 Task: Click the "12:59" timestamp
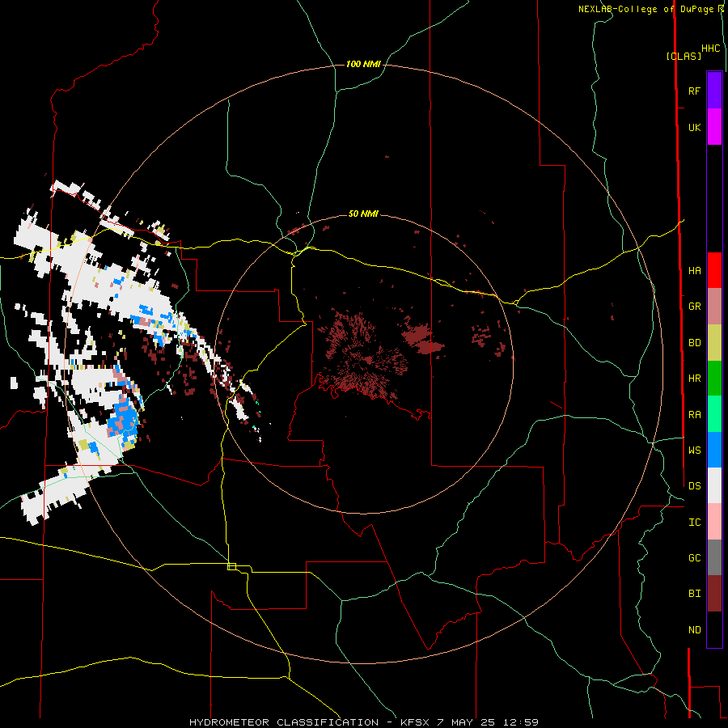[x=521, y=722]
